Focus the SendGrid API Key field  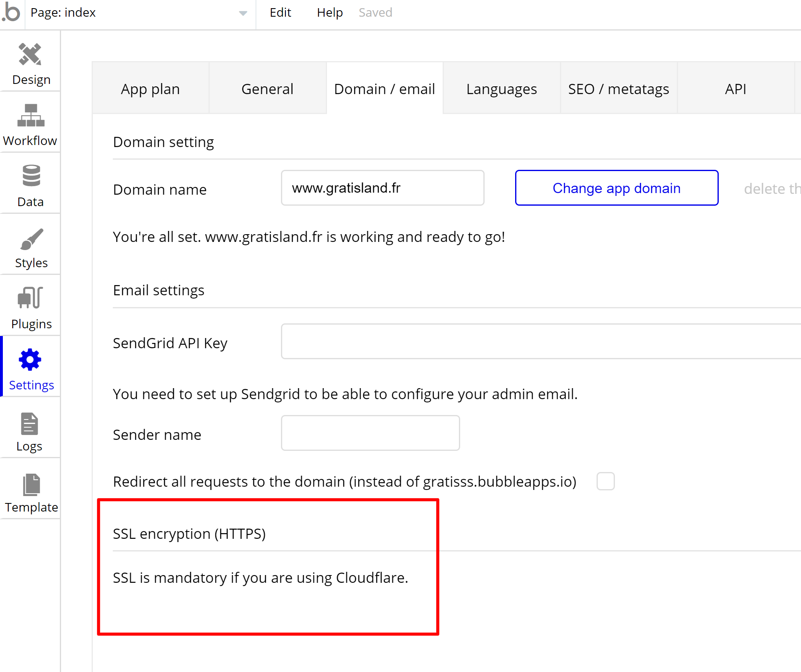tap(540, 342)
